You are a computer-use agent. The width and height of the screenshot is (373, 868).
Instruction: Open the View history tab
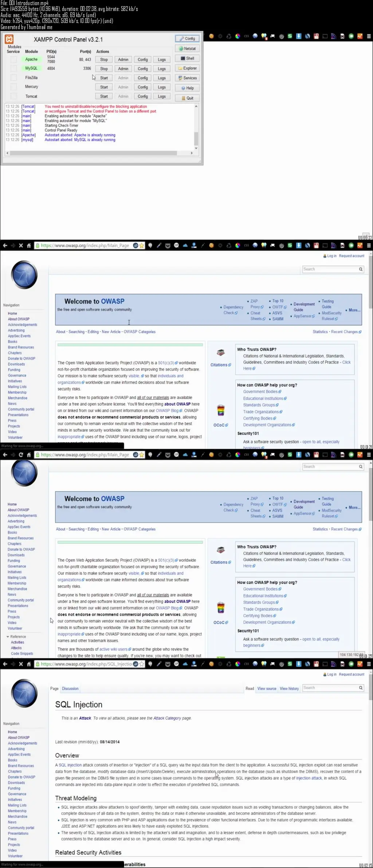pyautogui.click(x=289, y=689)
